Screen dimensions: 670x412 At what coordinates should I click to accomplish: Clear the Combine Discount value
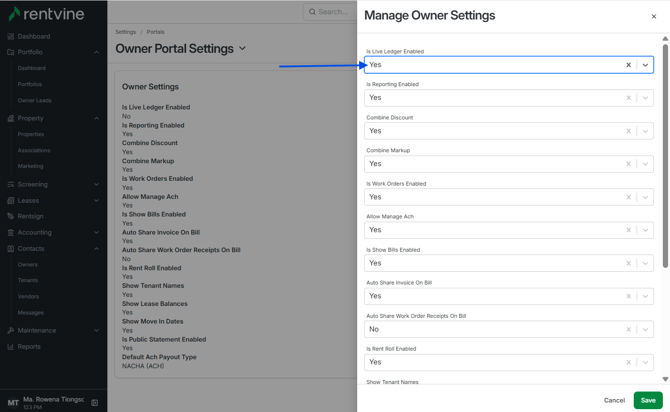(629, 131)
